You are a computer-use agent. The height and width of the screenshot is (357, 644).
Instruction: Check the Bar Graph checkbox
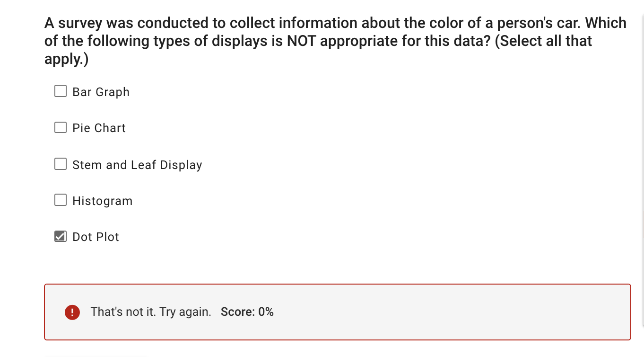60,91
